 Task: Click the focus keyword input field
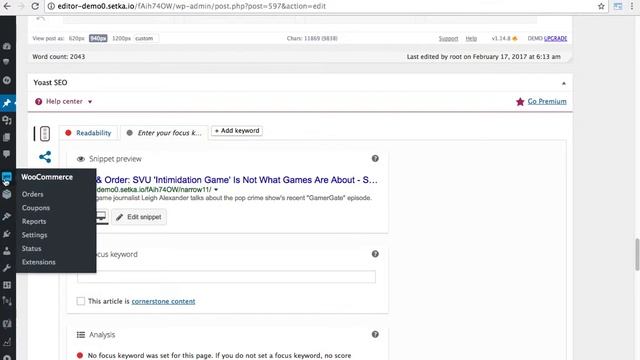click(226, 277)
